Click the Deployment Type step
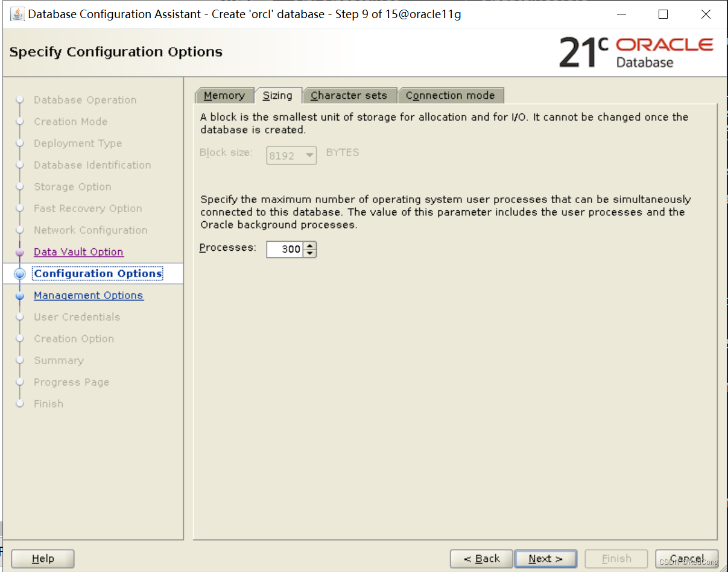The image size is (728, 572). pyautogui.click(x=78, y=143)
